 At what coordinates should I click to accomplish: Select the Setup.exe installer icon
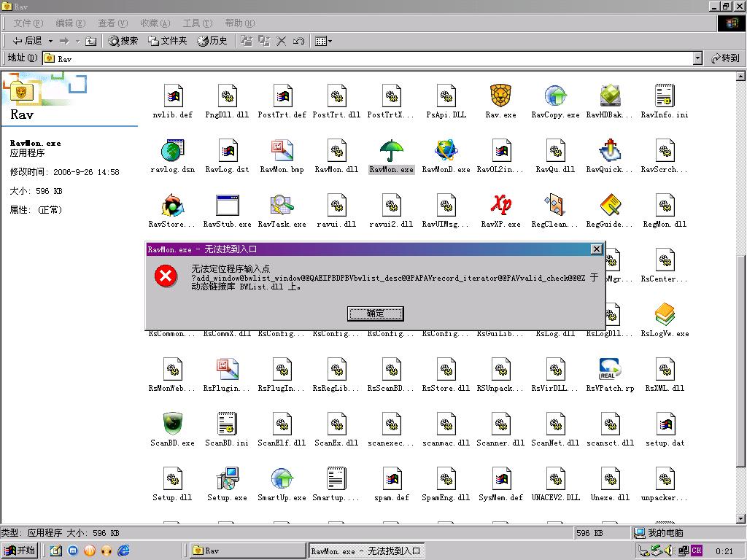(228, 478)
